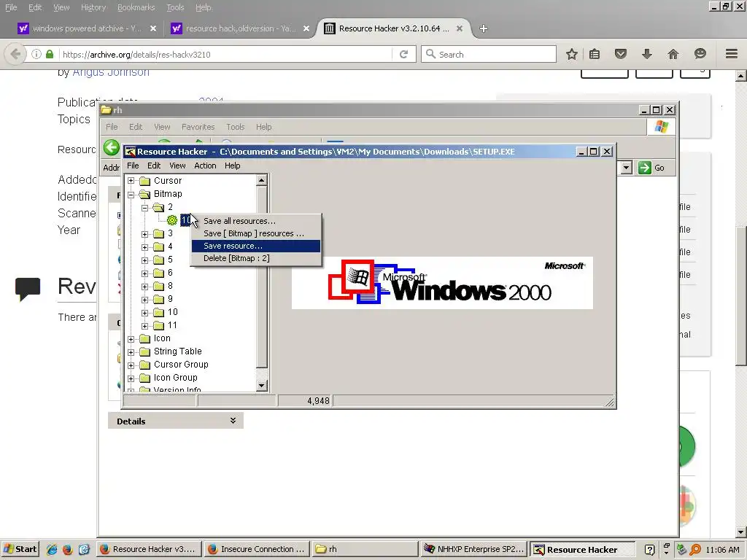Expand bitmap folder 10
Viewport: 747px width, 560px height.
click(x=145, y=313)
